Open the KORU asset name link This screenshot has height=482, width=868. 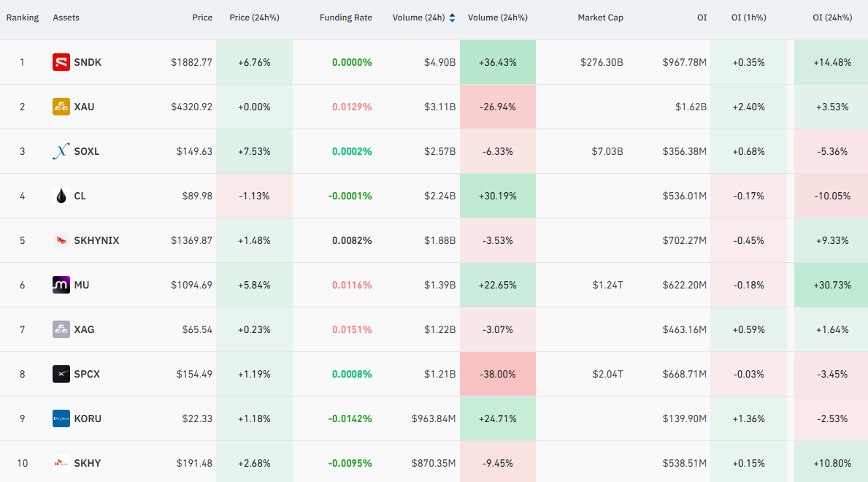(x=88, y=418)
